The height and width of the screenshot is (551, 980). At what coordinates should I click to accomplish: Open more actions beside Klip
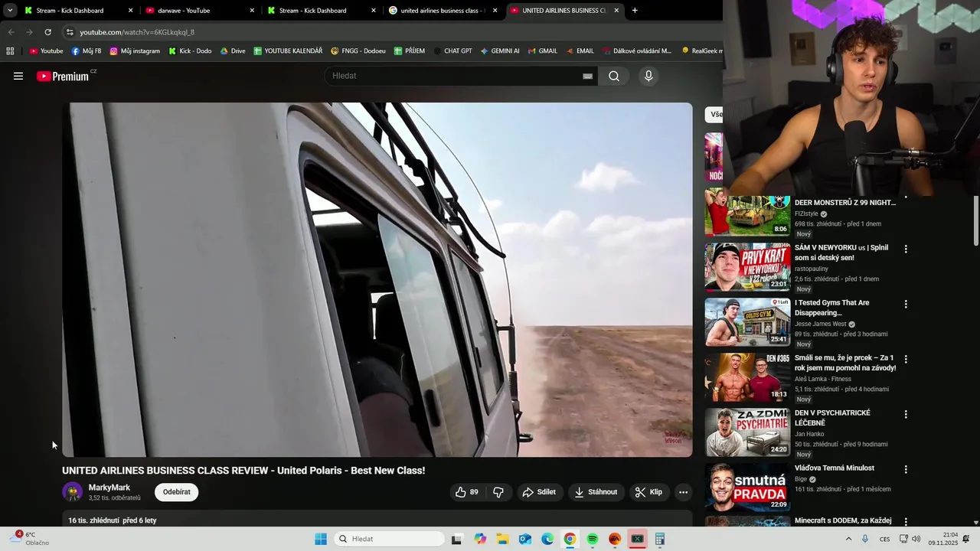[684, 492]
